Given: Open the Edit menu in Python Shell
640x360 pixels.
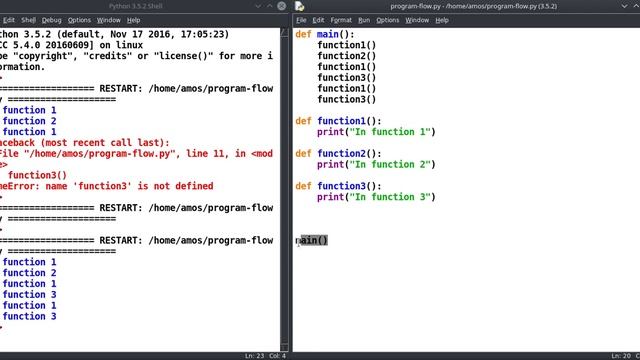Looking at the screenshot, I should point(9,20).
